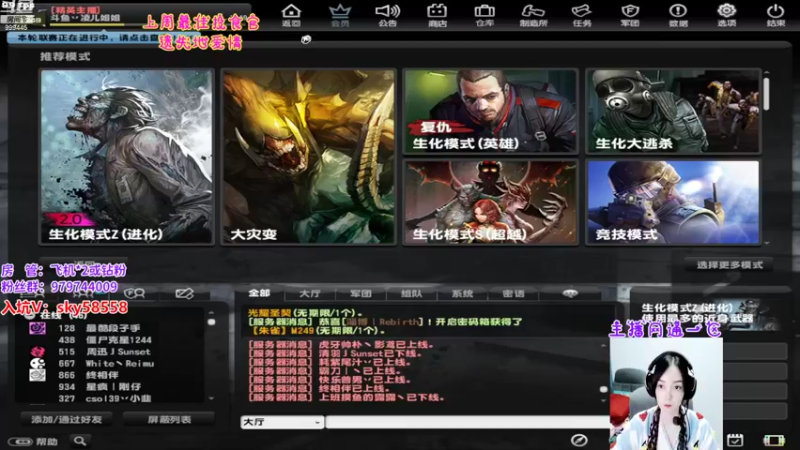Switch to the 组队 chat tab
This screenshot has width=800, height=450.
(x=412, y=293)
